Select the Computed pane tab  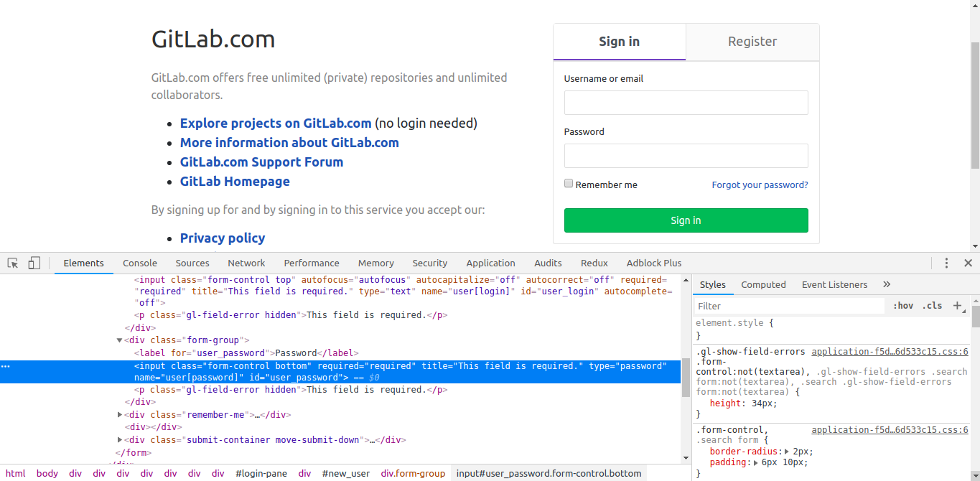click(x=764, y=285)
